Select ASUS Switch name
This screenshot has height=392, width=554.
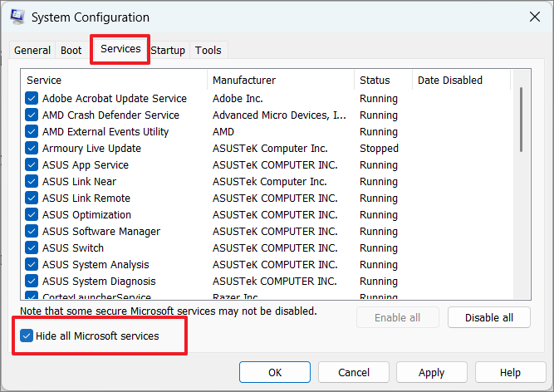73,248
